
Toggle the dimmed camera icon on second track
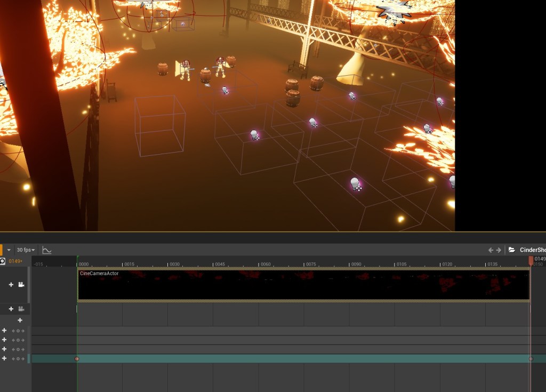(x=21, y=309)
